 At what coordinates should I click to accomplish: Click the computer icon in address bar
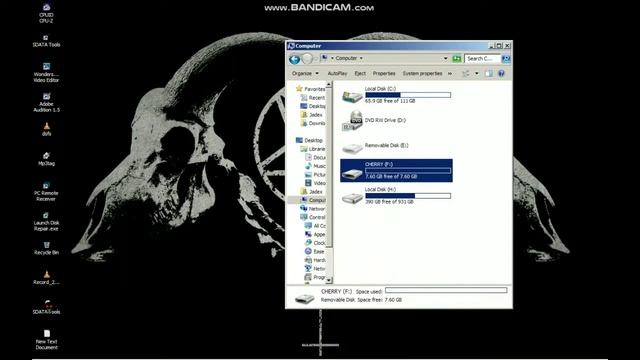click(324, 58)
